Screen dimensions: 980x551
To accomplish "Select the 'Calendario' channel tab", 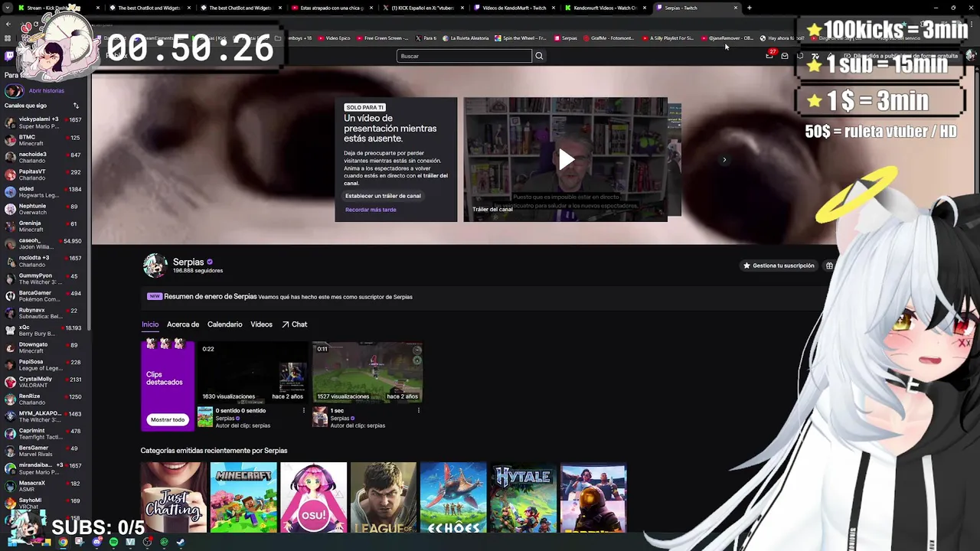I will [224, 324].
